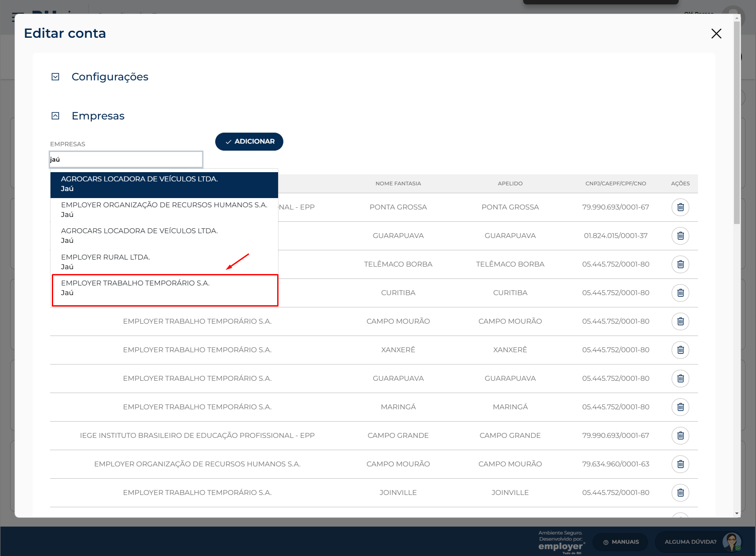The image size is (756, 556).
Task: Delete the PONTA GROSSA company row
Action: click(x=680, y=207)
